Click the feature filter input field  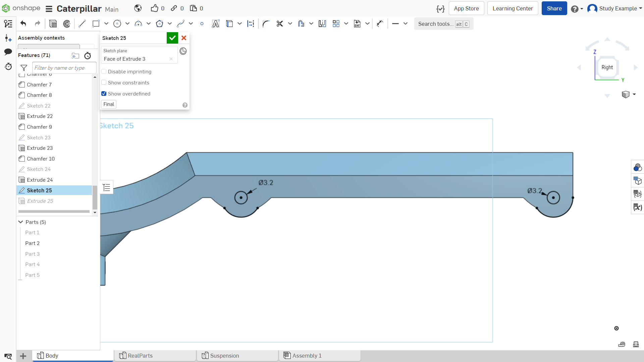pyautogui.click(x=64, y=68)
